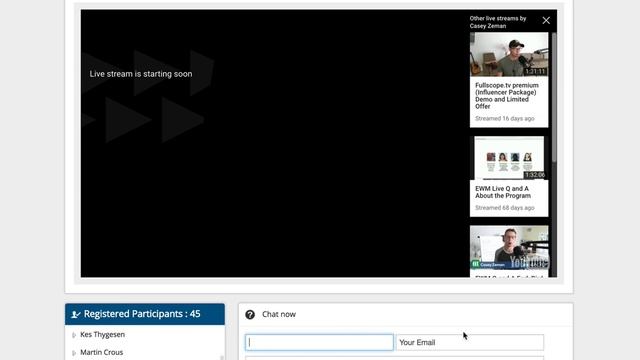Viewport: 640px width, 360px height.
Task: Expand the Martin Crous participant arrow
Action: tap(74, 353)
